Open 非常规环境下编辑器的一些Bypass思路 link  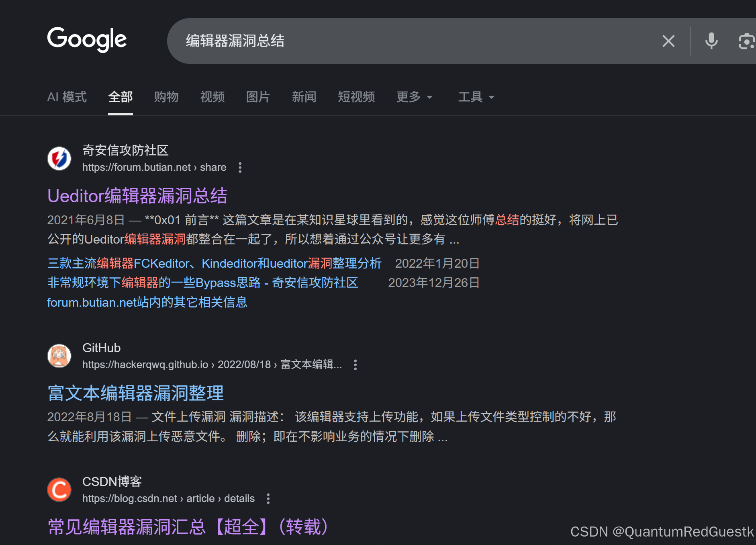point(203,283)
